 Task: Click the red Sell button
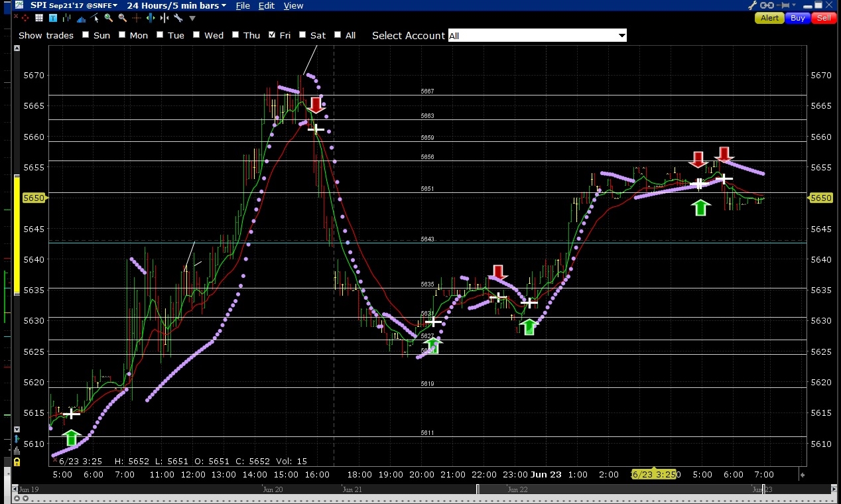[x=824, y=18]
